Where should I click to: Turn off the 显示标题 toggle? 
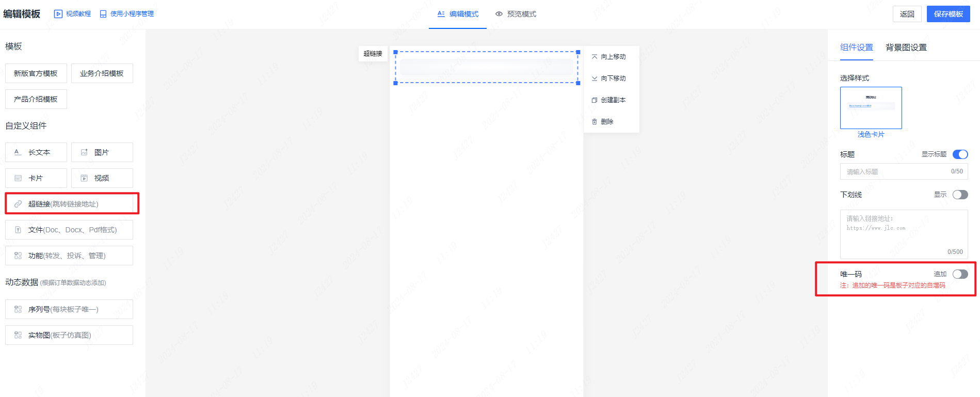(x=960, y=154)
